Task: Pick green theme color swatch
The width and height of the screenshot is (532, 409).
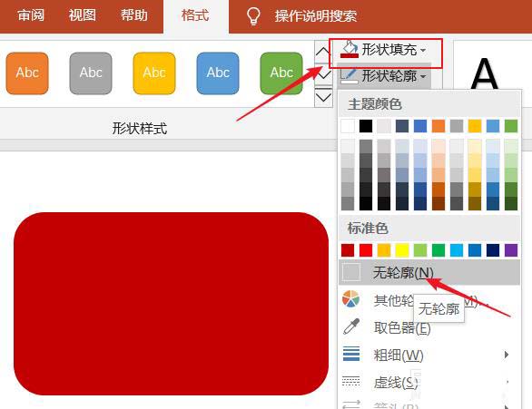Action: tap(511, 126)
